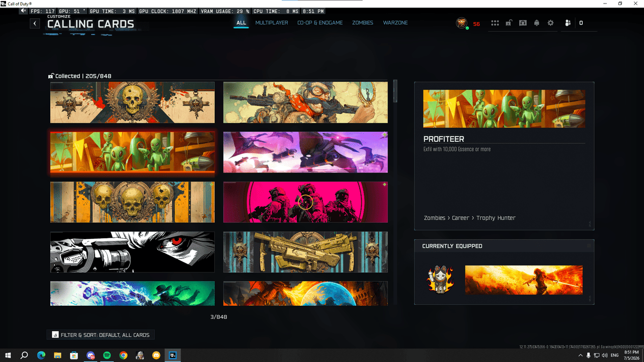The width and height of the screenshot is (644, 362).
Task: Go back using the arrow beside Calling Cards
Action: tap(35, 23)
